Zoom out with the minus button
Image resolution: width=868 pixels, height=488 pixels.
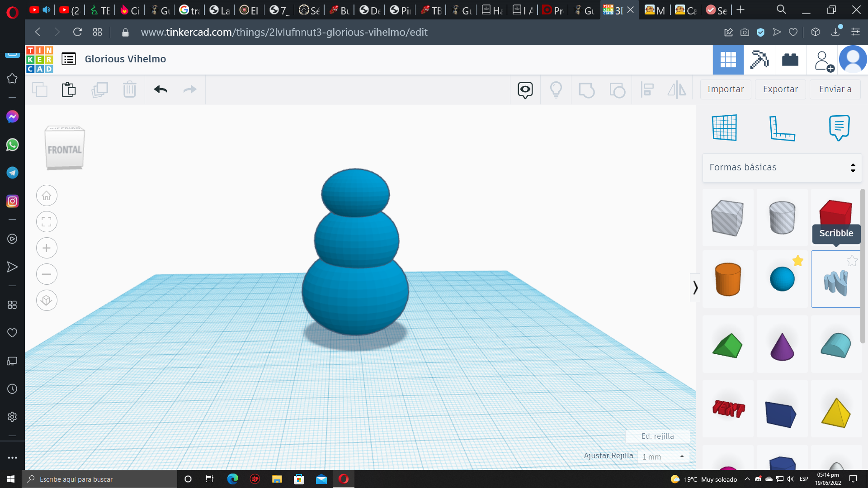click(x=47, y=274)
